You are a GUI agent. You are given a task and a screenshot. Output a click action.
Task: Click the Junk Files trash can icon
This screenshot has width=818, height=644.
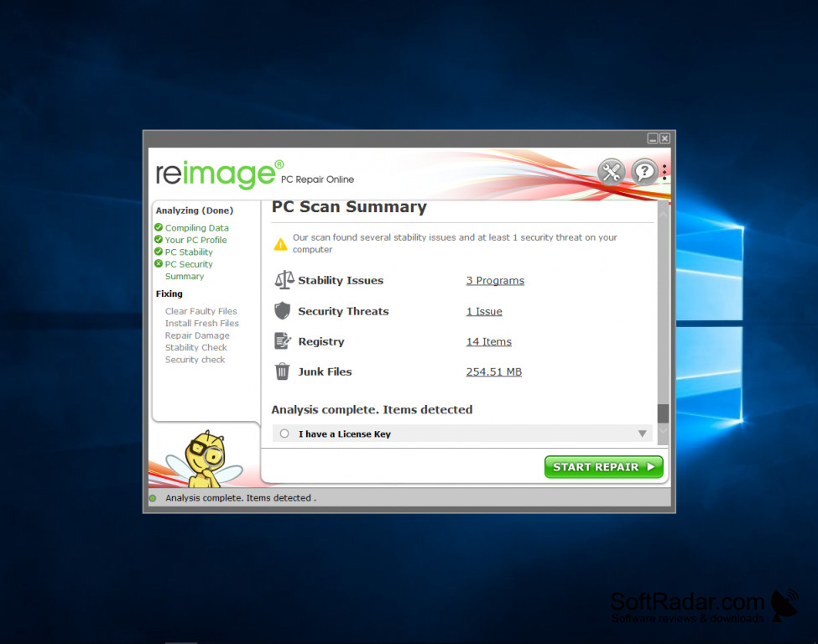[x=282, y=371]
